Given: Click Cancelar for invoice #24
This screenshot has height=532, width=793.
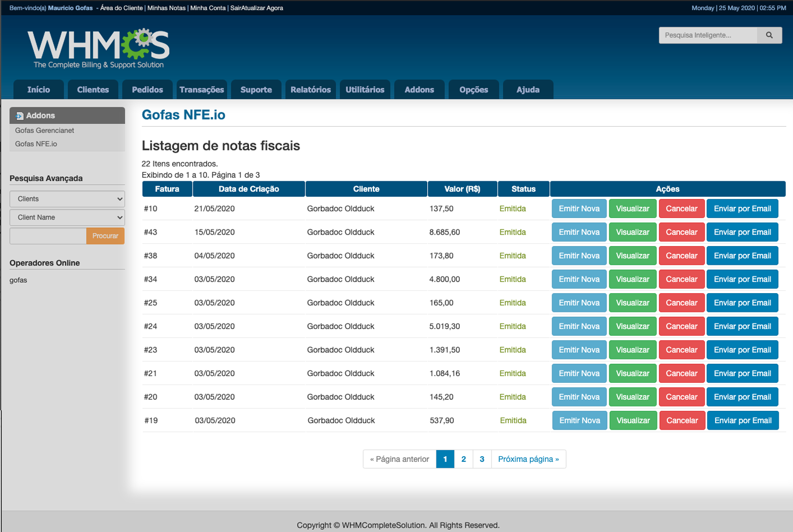Looking at the screenshot, I should pos(682,326).
